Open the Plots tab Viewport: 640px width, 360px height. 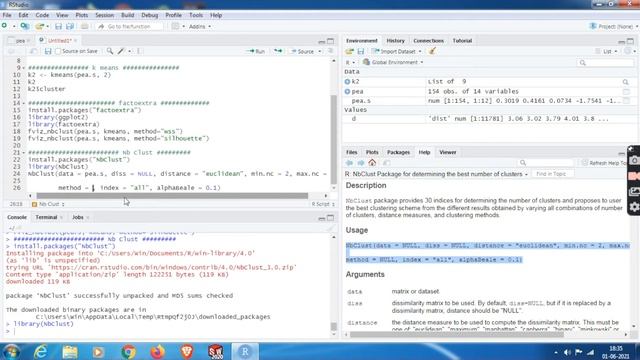[372, 152]
